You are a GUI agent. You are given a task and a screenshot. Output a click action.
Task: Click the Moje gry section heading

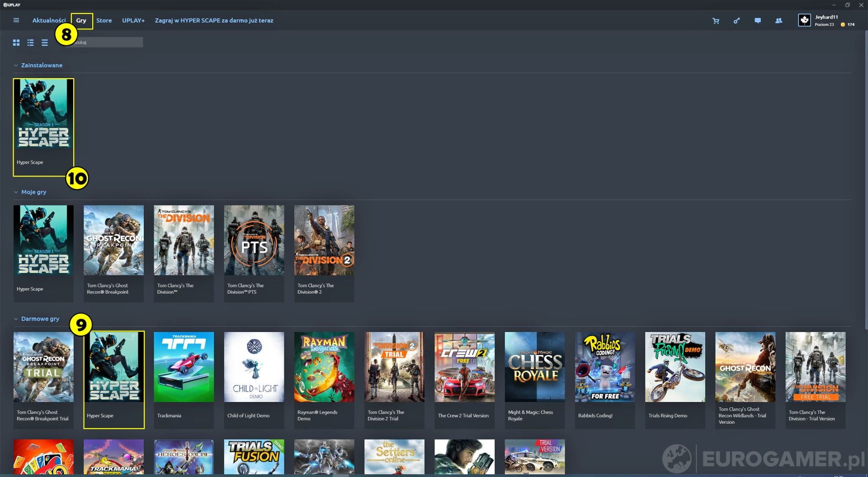33,192
